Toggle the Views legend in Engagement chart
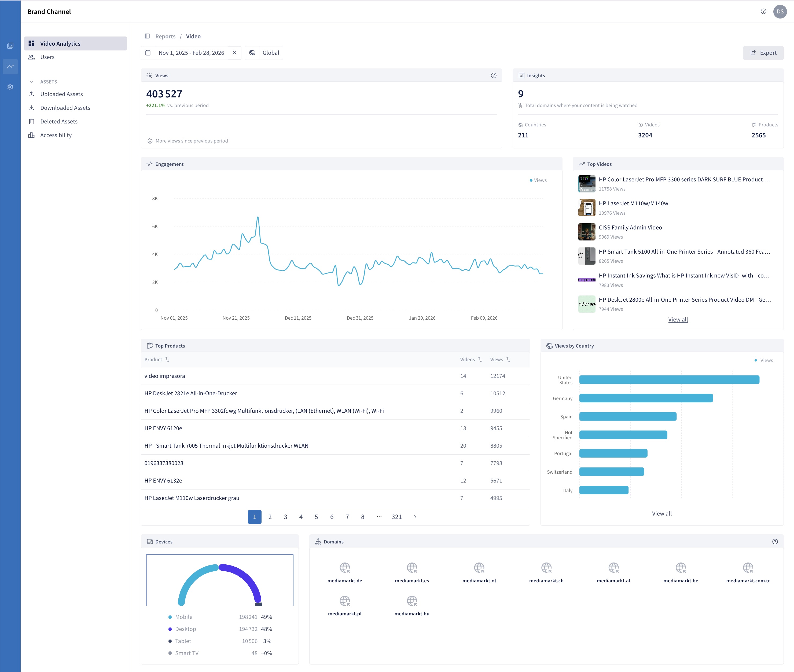The image size is (794, 672). pos(538,181)
